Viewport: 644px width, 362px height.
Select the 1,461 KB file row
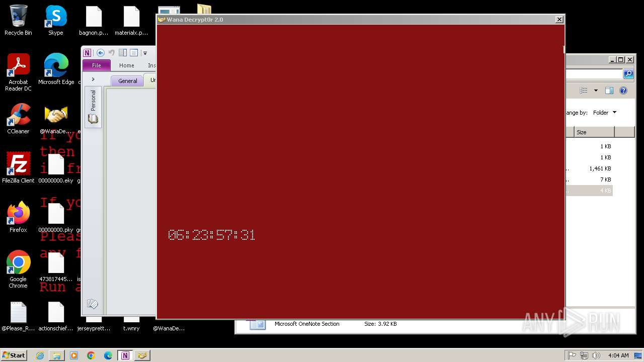tap(589, 168)
